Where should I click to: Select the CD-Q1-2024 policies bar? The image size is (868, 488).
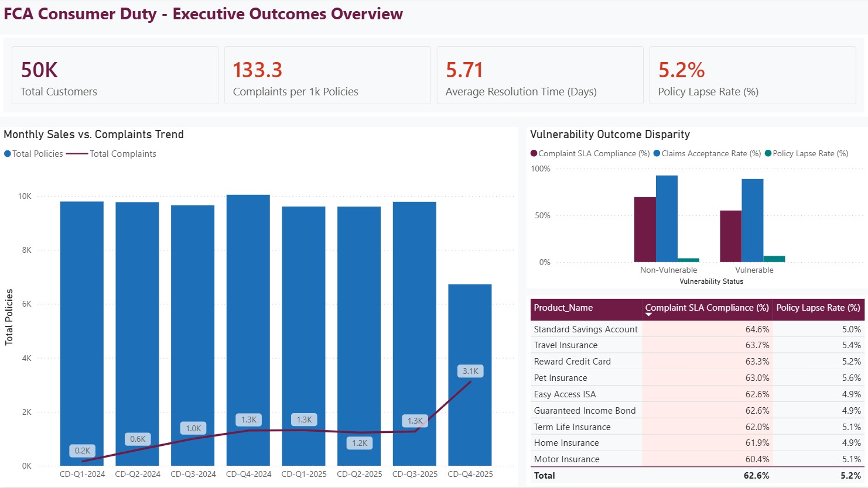pos(82,334)
